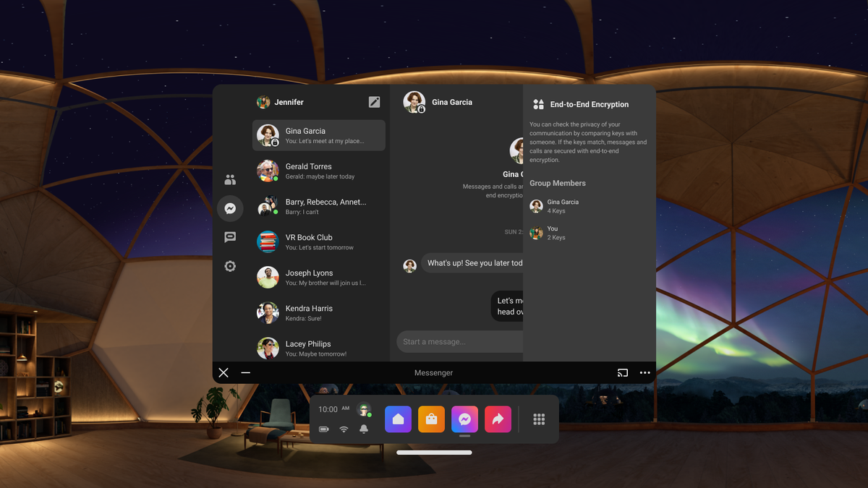This screenshot has width=868, height=488.
Task: Open the VR Book Club group chat
Action: 318,241
